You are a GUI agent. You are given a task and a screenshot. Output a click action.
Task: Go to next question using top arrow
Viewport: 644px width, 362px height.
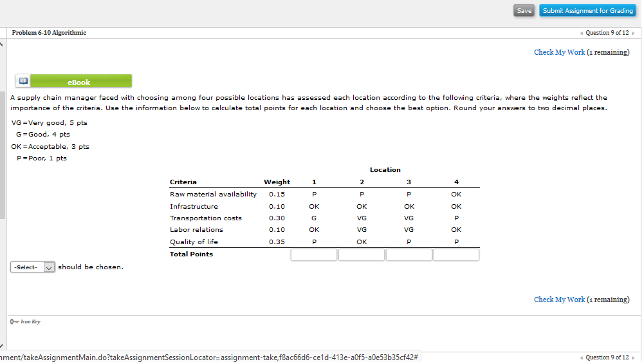click(633, 33)
